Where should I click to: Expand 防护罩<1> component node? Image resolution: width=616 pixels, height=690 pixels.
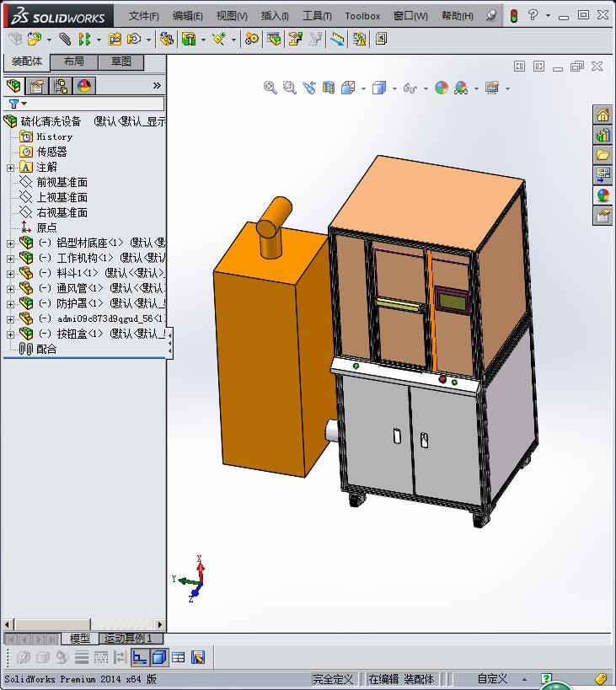click(x=11, y=304)
